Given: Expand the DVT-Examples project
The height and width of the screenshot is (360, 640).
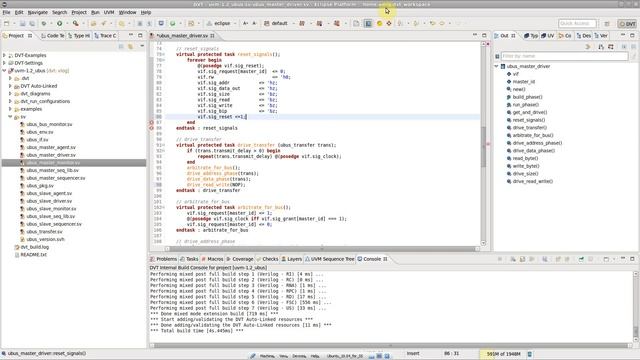Looking at the screenshot, I should 4,55.
